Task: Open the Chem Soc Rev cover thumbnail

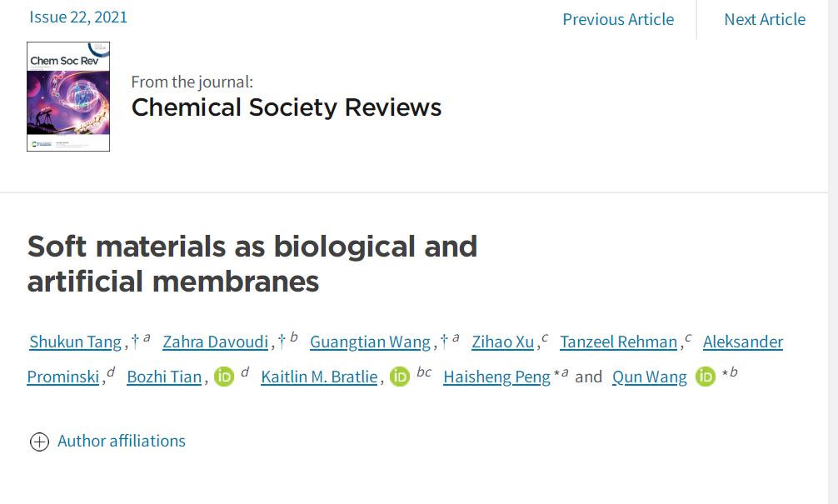Action: click(x=68, y=97)
